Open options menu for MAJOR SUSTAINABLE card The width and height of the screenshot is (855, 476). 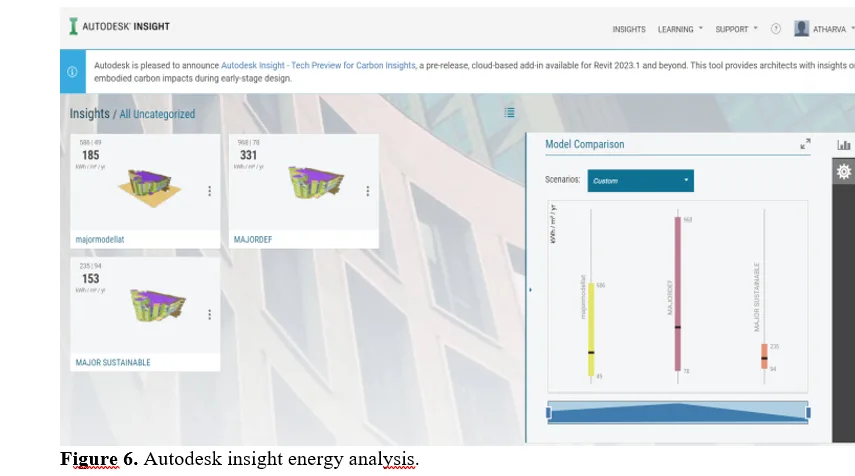(209, 315)
